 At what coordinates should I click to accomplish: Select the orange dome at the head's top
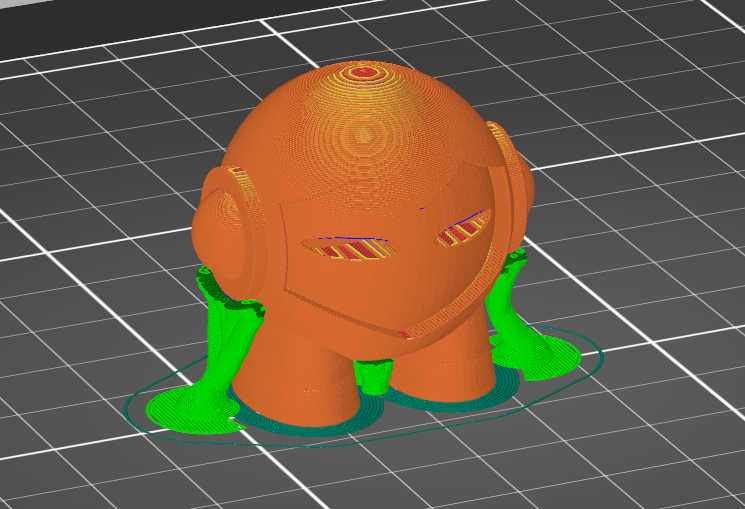tap(366, 138)
